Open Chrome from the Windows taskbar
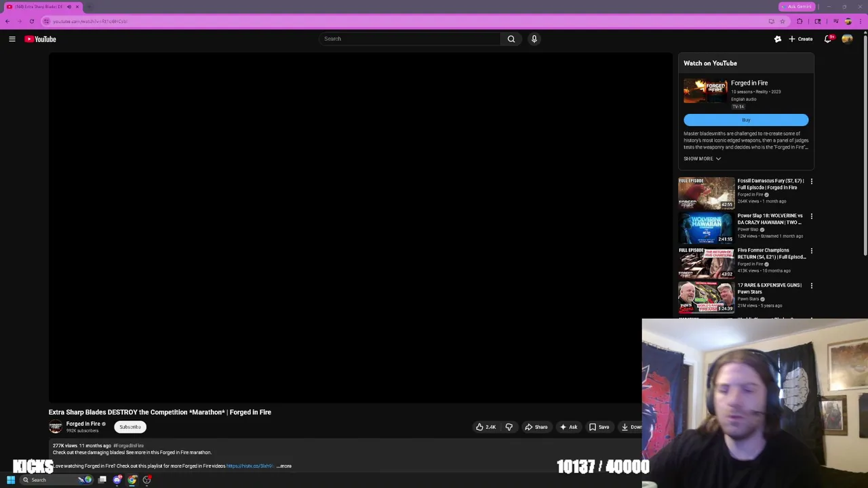Screen dimensions: 868x488 (132, 480)
